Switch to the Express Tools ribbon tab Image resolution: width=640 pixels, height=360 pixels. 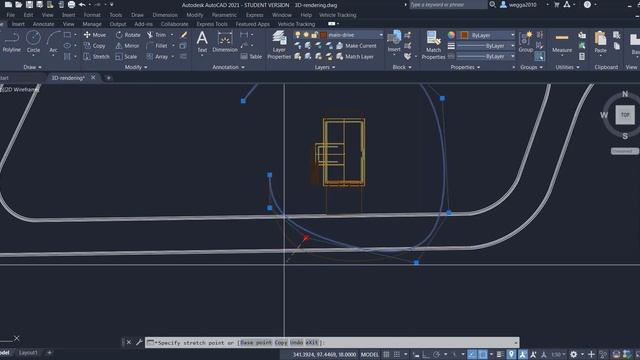[211, 24]
